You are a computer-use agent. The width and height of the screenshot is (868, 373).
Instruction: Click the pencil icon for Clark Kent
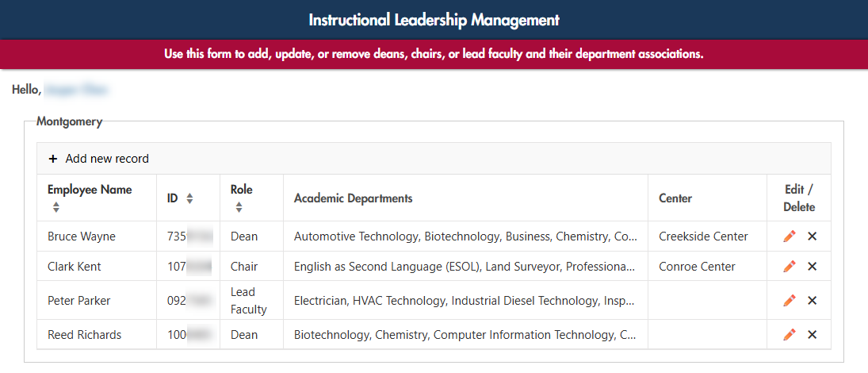coord(789,267)
